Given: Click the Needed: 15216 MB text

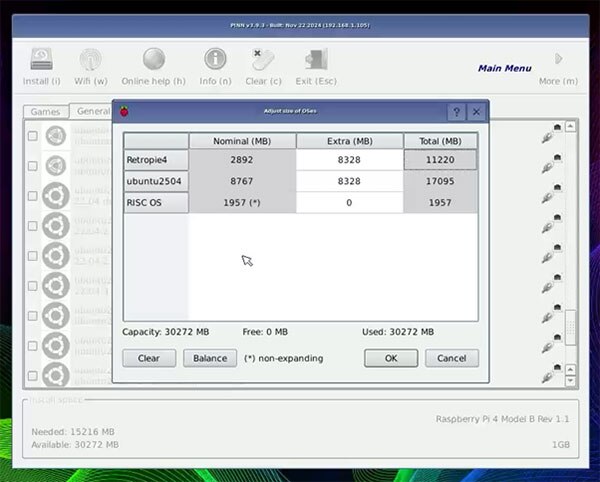Looking at the screenshot, I should (73, 432).
